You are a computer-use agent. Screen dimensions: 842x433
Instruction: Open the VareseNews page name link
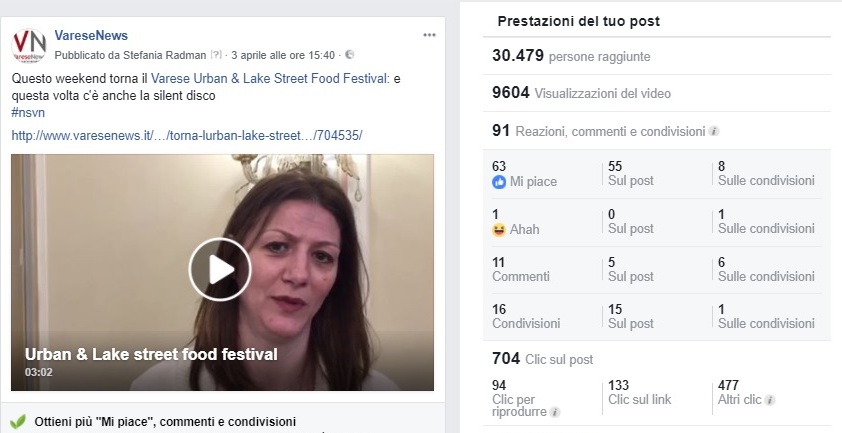[91, 36]
